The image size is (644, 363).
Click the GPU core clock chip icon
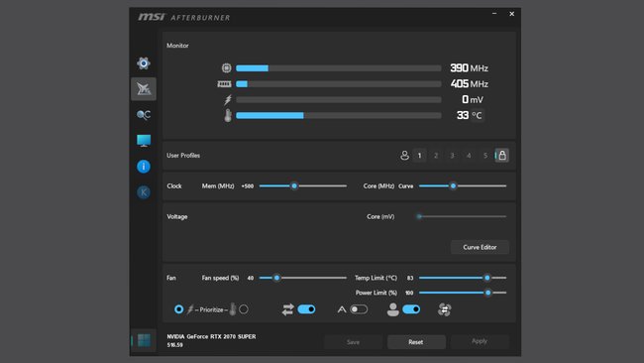tap(226, 67)
